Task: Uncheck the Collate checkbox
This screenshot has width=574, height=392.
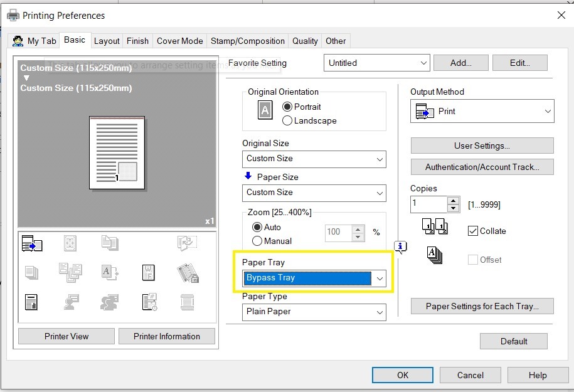Action: (473, 231)
